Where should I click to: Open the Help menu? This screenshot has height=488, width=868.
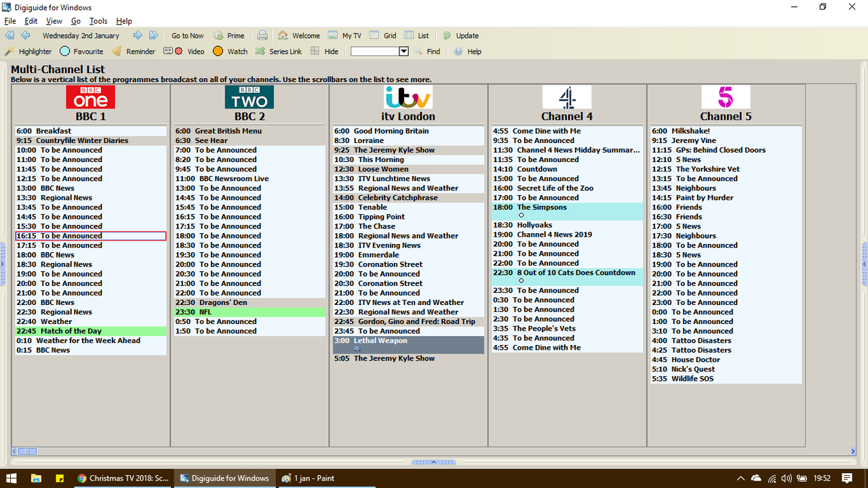tap(124, 21)
